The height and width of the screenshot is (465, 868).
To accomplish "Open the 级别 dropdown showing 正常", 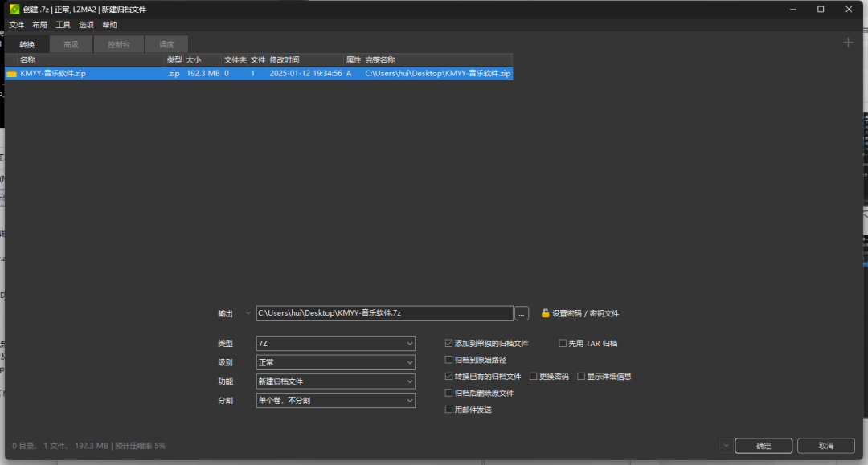I will 335,362.
